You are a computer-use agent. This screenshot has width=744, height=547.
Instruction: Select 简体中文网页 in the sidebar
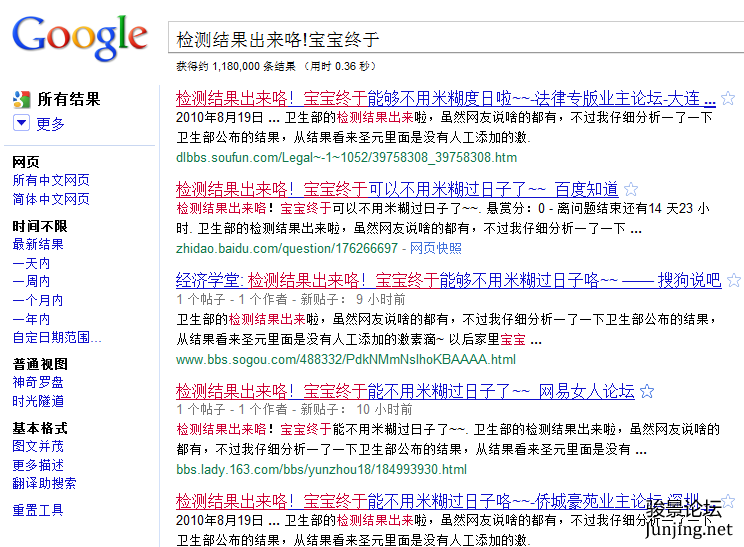point(51,199)
